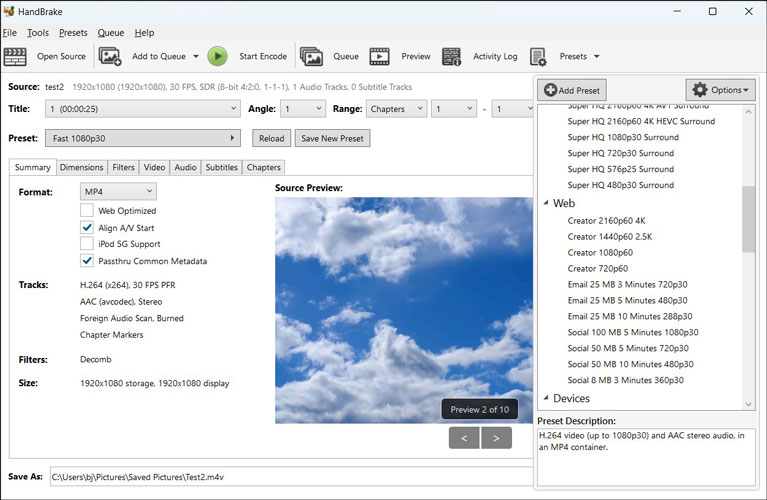Viewport: 767px width, 500px height.
Task: Open the Range Chapters dropdown
Action: click(396, 109)
